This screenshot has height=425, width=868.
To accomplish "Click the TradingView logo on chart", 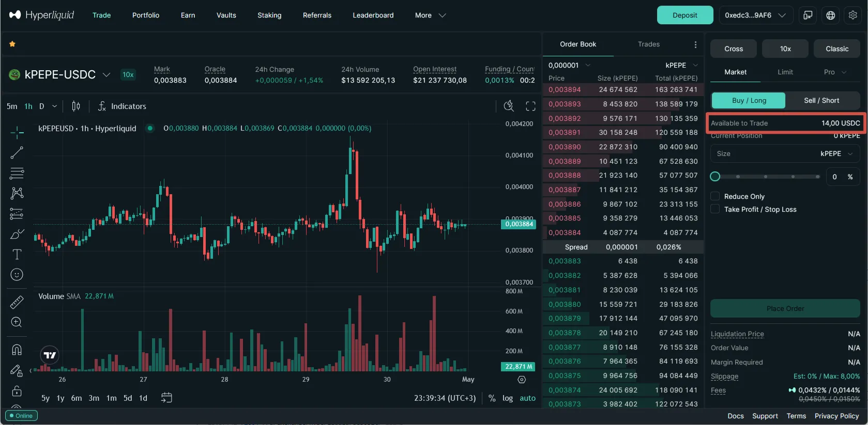I will [50, 355].
